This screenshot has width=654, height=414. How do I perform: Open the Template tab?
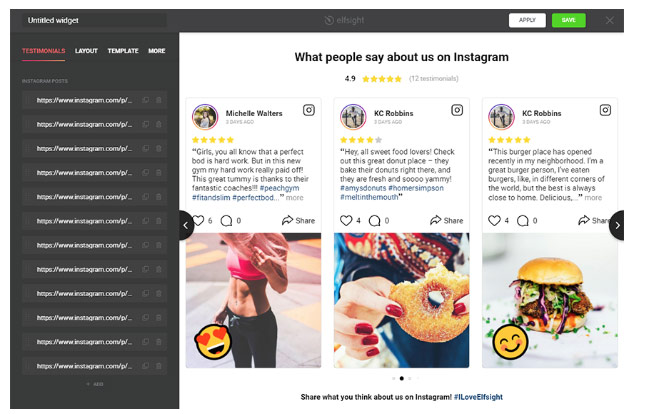tap(123, 51)
